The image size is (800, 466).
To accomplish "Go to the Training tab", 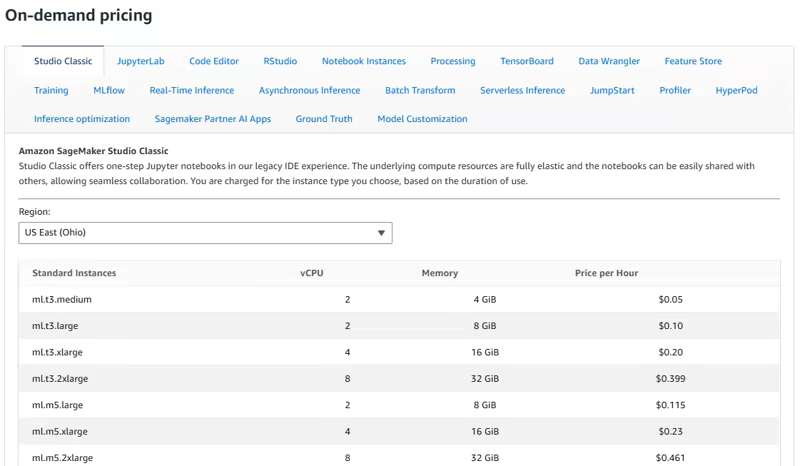I will [x=51, y=90].
